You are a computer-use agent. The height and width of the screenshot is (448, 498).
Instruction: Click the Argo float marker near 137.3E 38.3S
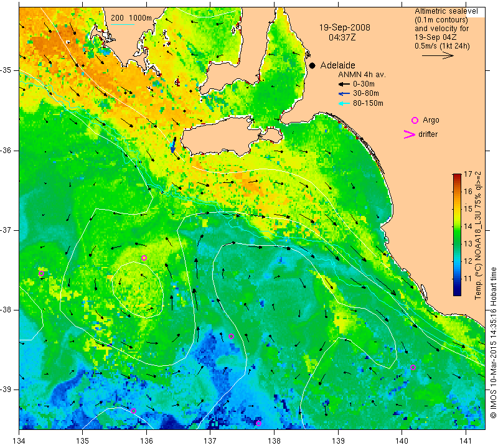tap(231, 336)
